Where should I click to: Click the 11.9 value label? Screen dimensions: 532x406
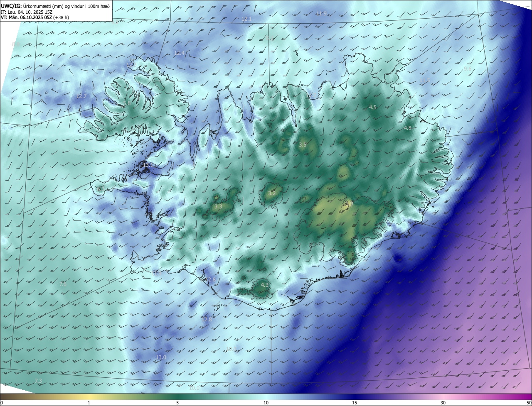point(321,14)
